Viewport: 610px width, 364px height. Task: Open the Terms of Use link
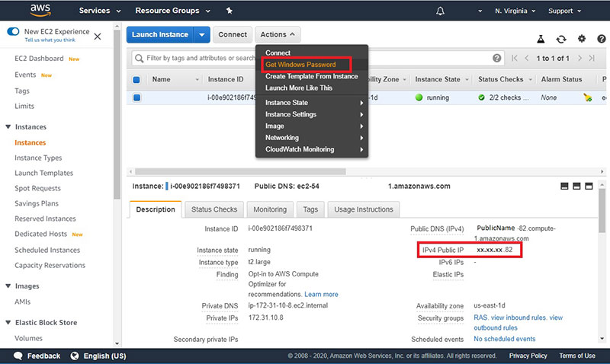(x=577, y=356)
